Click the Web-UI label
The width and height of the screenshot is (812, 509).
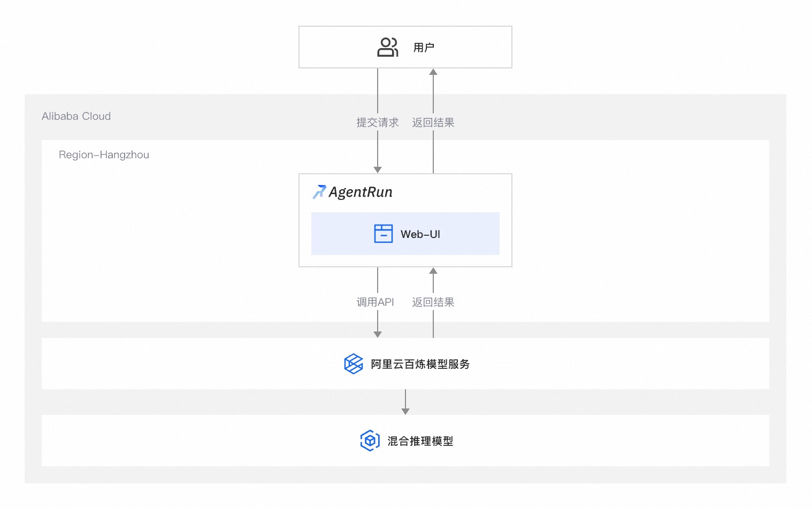pyautogui.click(x=420, y=234)
